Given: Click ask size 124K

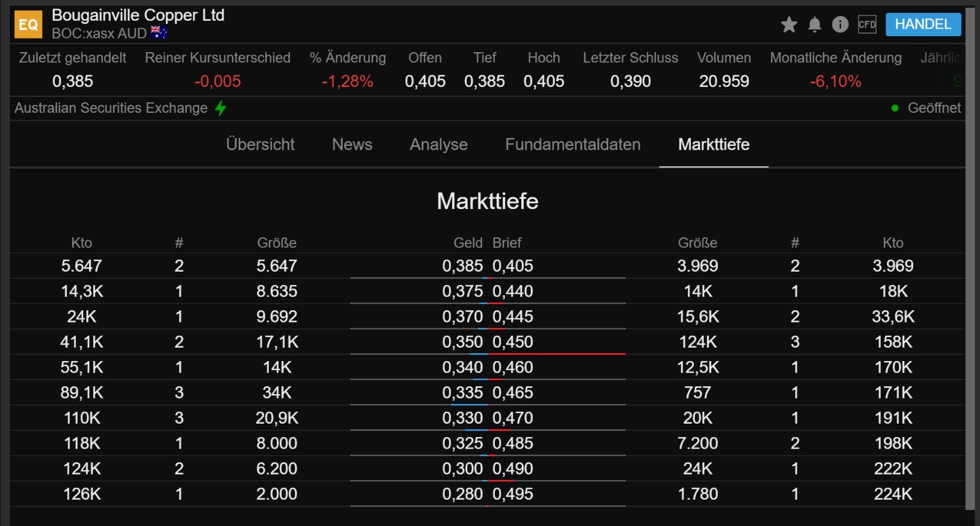Looking at the screenshot, I should coord(698,342).
